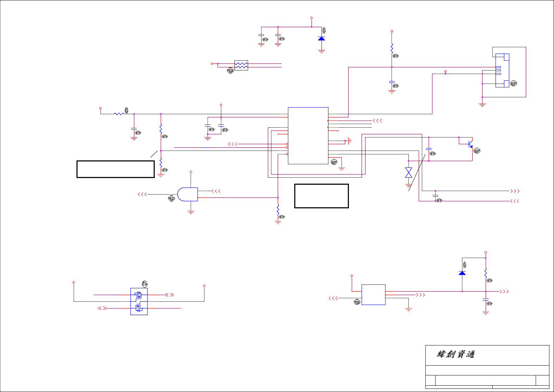The height and width of the screenshot is (392, 554).
Task: Select the large central IC block
Action: (x=308, y=136)
